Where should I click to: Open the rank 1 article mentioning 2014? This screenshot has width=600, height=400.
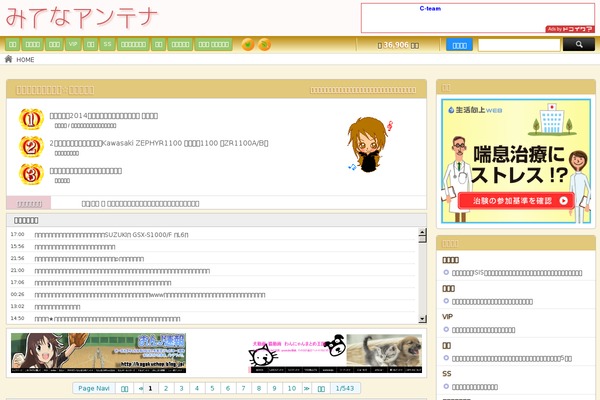point(104,116)
